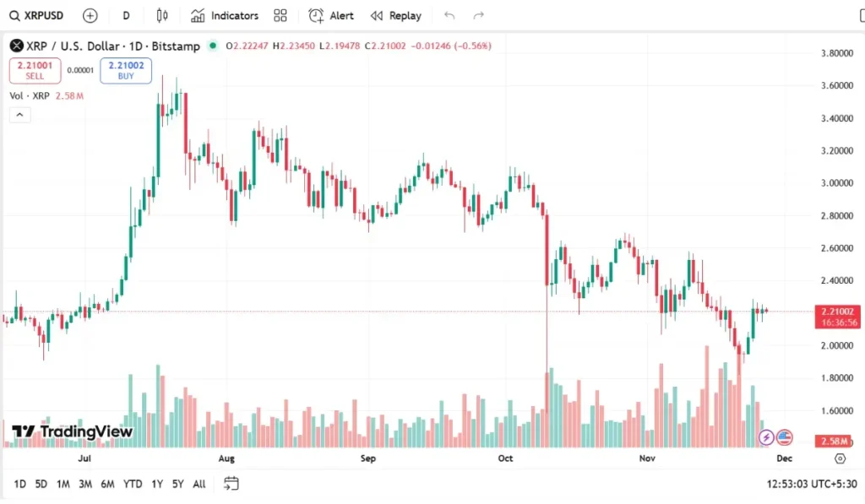
Task: Open the symbol search magnifier
Action: tap(15, 15)
